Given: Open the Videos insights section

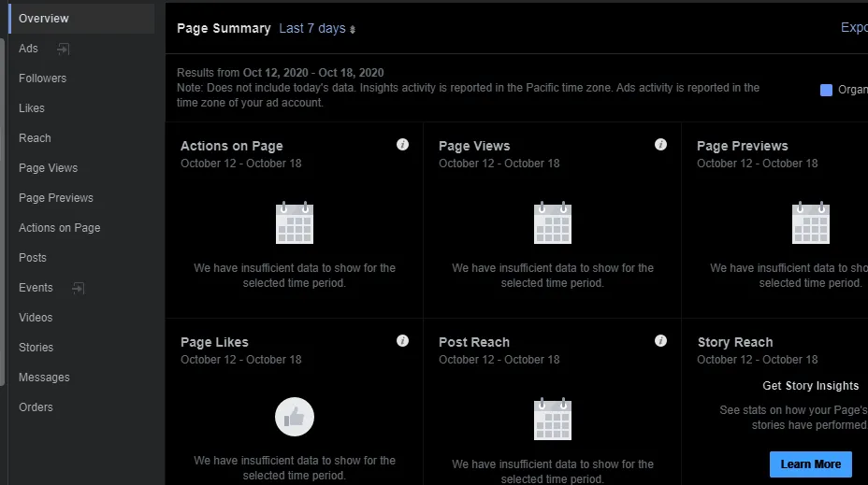Looking at the screenshot, I should [x=36, y=318].
